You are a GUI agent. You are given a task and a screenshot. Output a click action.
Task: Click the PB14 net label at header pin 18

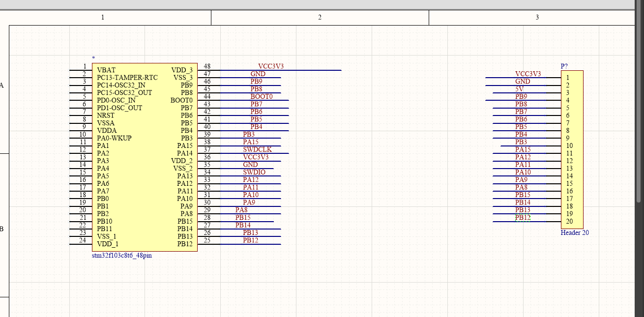pyautogui.click(x=523, y=202)
